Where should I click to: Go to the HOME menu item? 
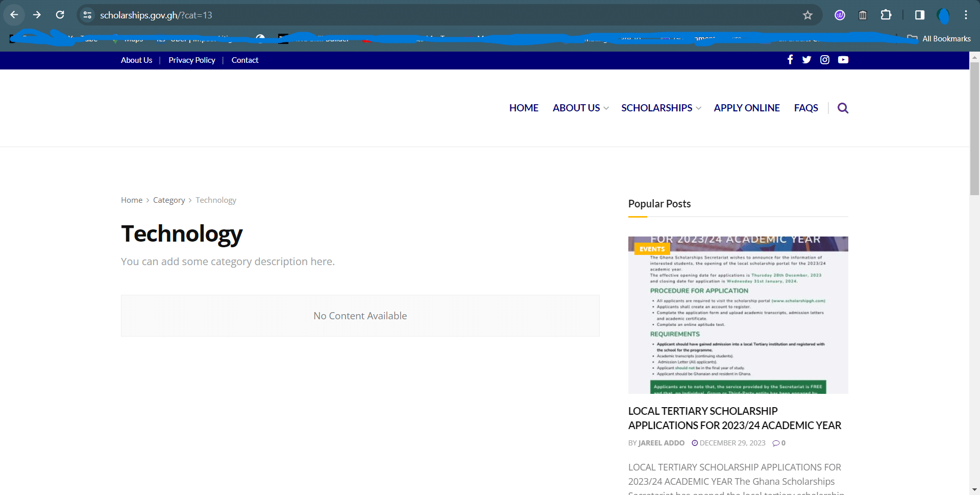524,108
